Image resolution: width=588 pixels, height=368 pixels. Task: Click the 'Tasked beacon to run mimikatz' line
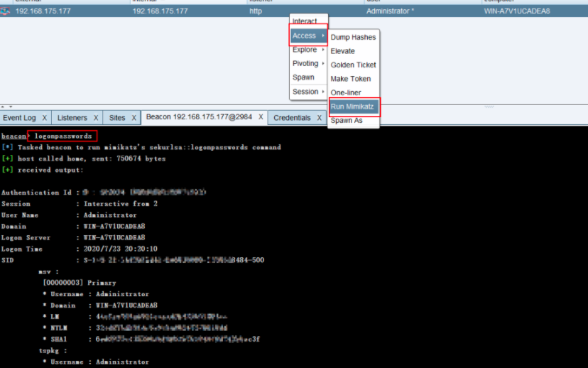click(149, 148)
